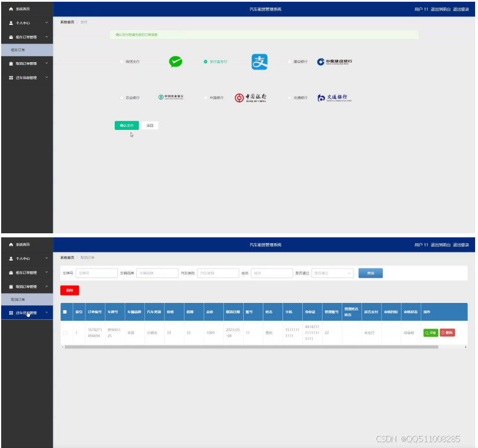Click the China Construction Bank logo

334,62
